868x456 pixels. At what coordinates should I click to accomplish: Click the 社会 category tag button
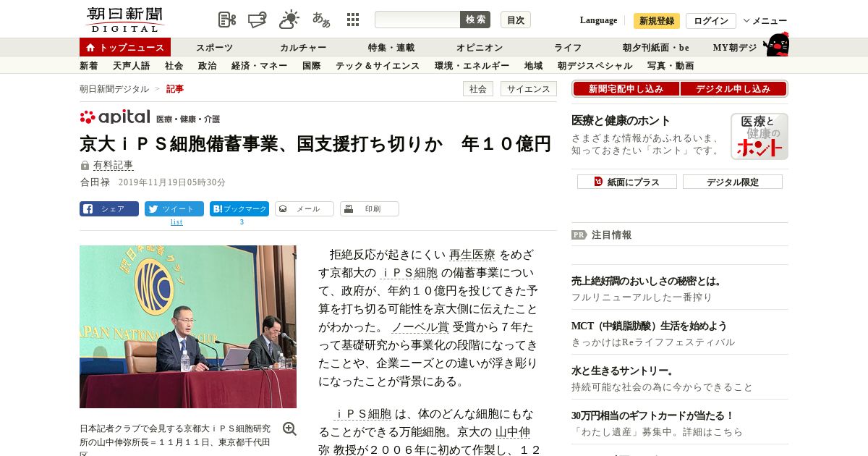click(478, 89)
